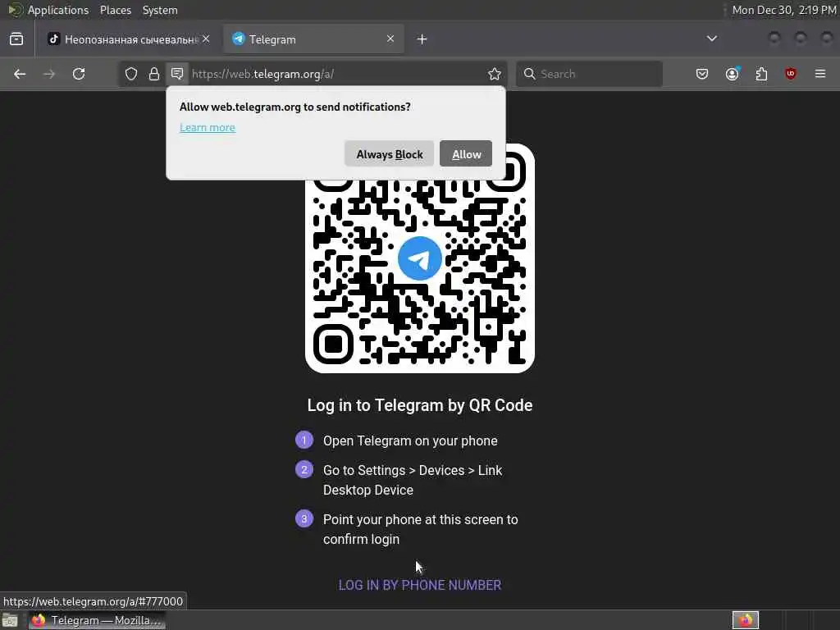Click the Telegram Mozilla taskbar window button
This screenshot has width=840, height=630.
98,620
